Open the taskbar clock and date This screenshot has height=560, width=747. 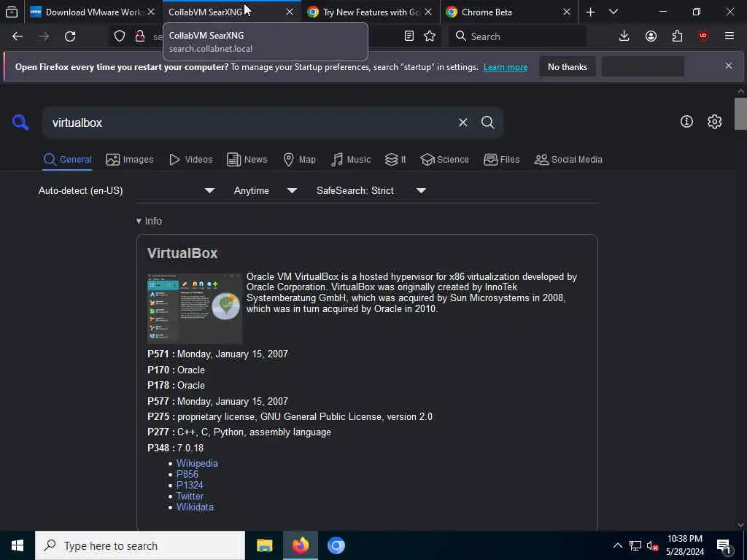(x=685, y=545)
